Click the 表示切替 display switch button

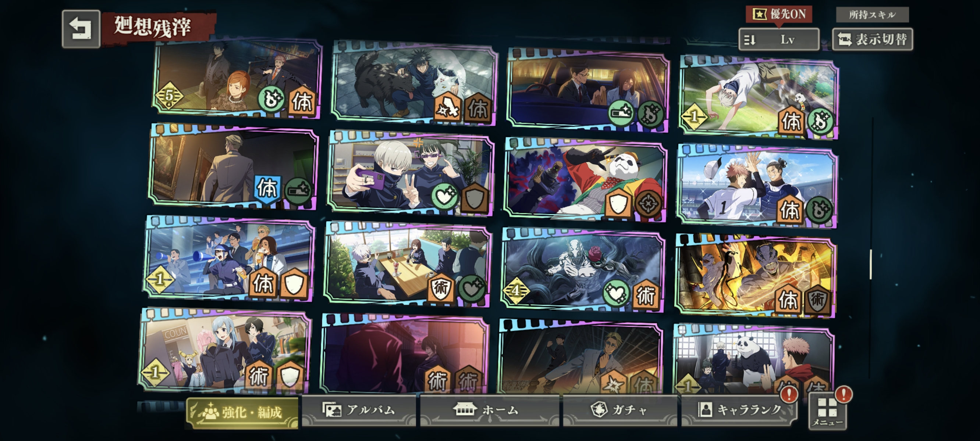(x=872, y=40)
